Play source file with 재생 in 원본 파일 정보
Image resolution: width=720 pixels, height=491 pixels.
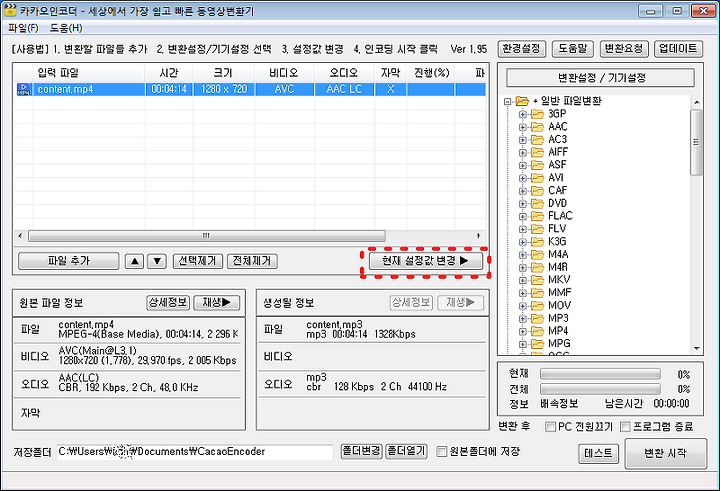pyautogui.click(x=217, y=302)
